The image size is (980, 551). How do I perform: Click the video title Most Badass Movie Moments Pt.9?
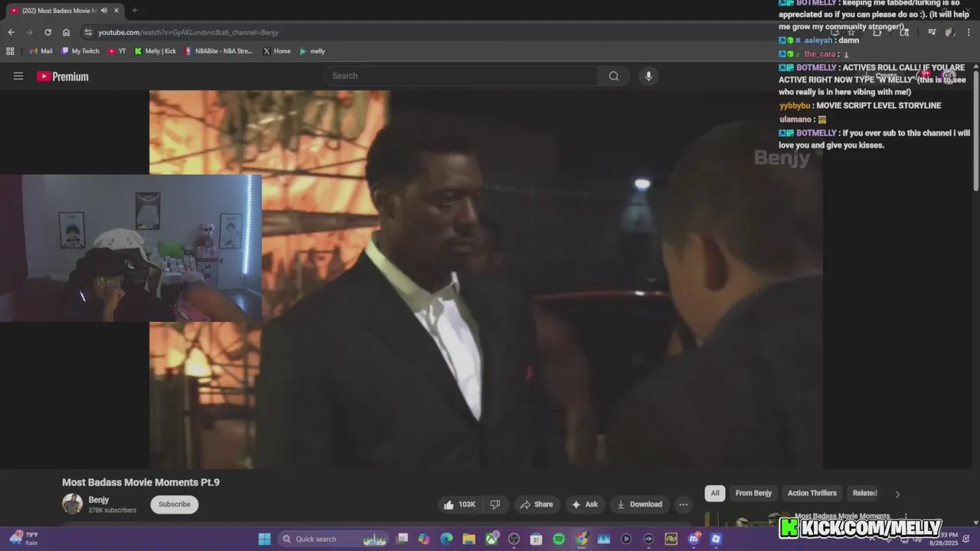point(141,482)
